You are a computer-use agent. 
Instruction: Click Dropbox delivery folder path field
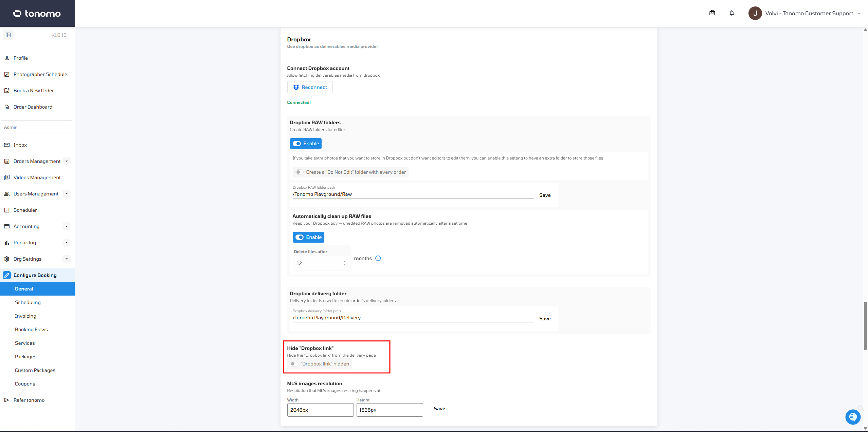(x=413, y=318)
